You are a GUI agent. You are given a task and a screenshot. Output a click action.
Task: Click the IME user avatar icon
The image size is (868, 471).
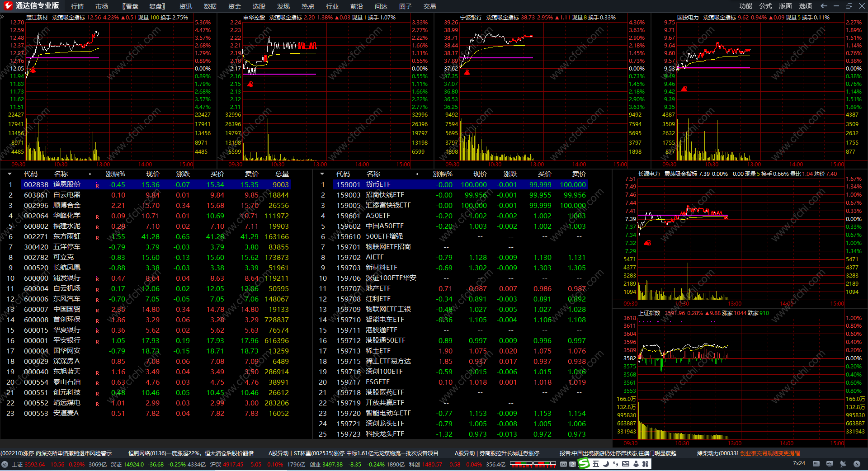point(636,464)
